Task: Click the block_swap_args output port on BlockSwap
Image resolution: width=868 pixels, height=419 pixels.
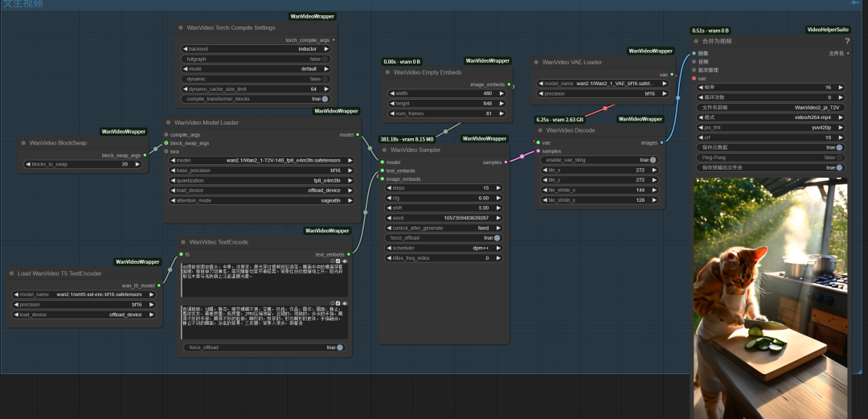Action: pyautogui.click(x=145, y=155)
